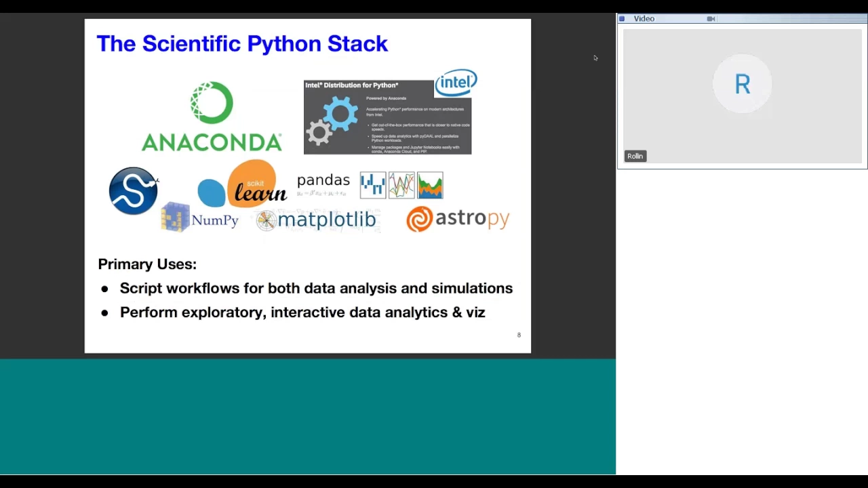Click the NumPy cube logo
Screen dimensions: 868x488
pos(176,217)
